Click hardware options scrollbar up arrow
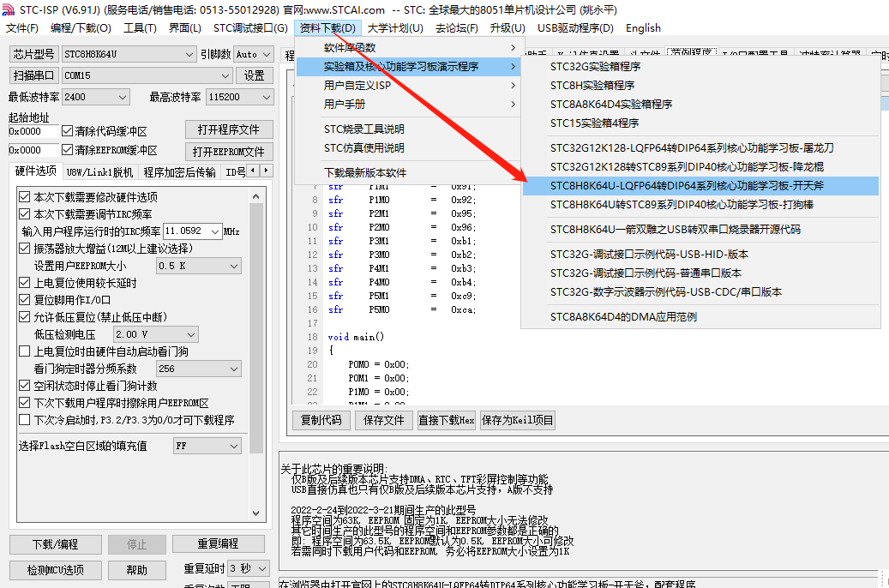Image resolution: width=889 pixels, height=588 pixels. 255,197
